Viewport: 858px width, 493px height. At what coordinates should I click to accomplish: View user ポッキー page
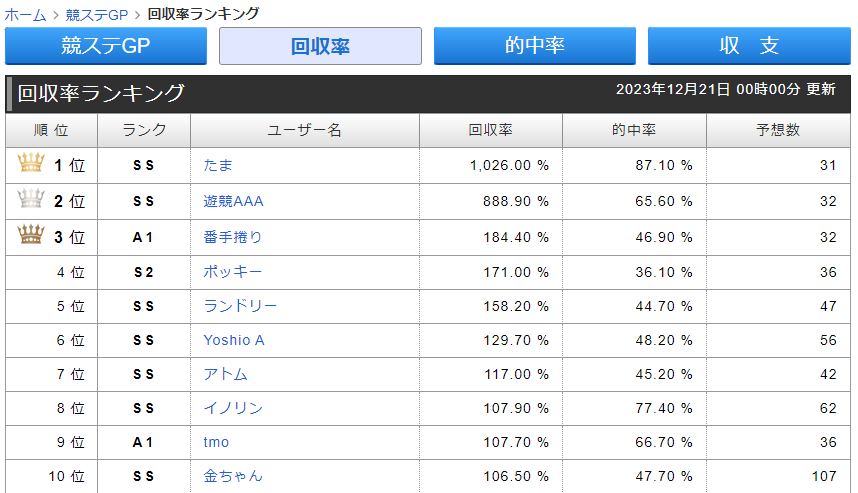(x=233, y=272)
